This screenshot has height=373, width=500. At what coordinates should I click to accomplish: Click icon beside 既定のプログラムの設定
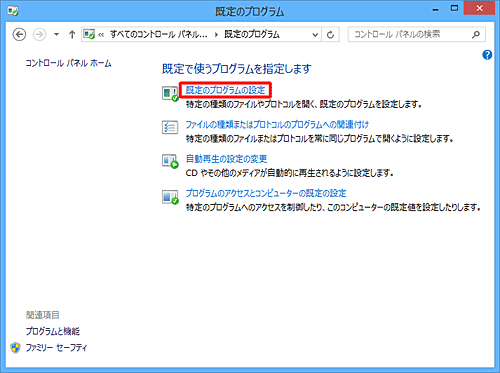coord(170,94)
